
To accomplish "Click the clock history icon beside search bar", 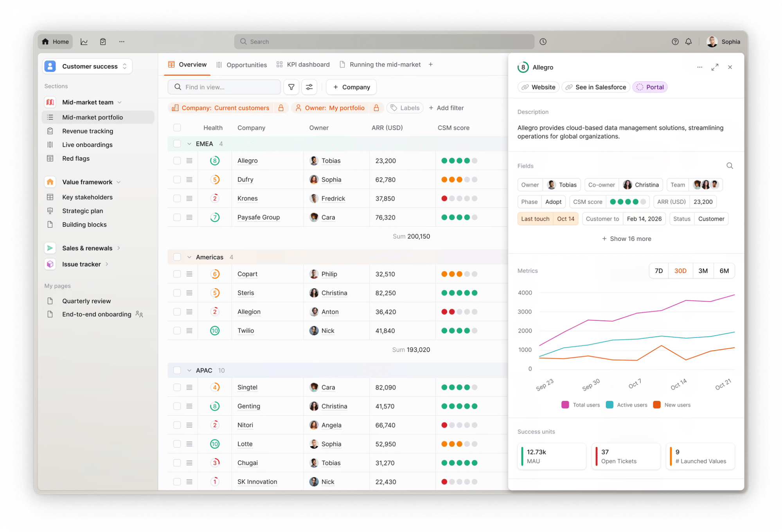I will click(543, 41).
